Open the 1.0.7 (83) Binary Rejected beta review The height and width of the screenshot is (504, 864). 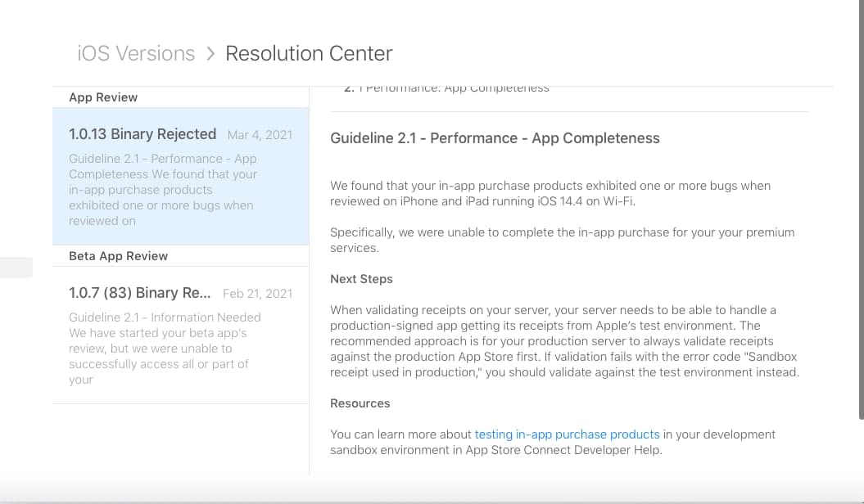click(x=139, y=292)
